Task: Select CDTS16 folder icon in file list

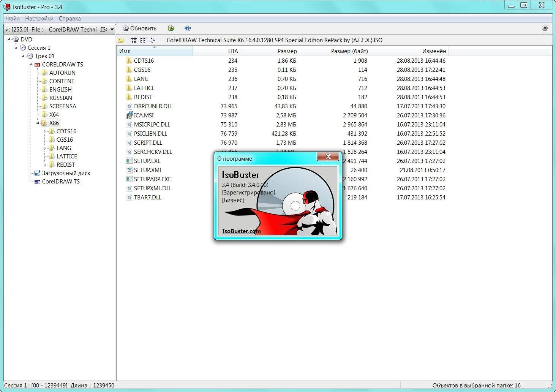Action: [129, 60]
